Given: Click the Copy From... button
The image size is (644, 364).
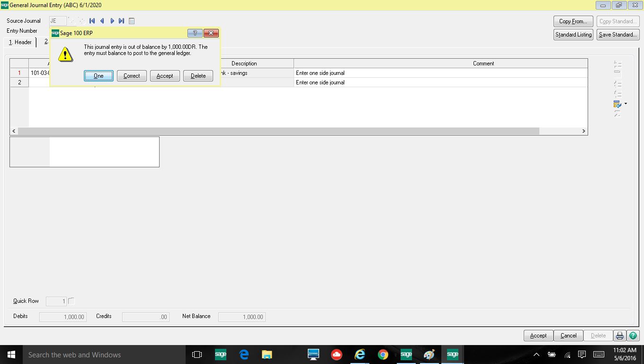Looking at the screenshot, I should click(x=573, y=21).
